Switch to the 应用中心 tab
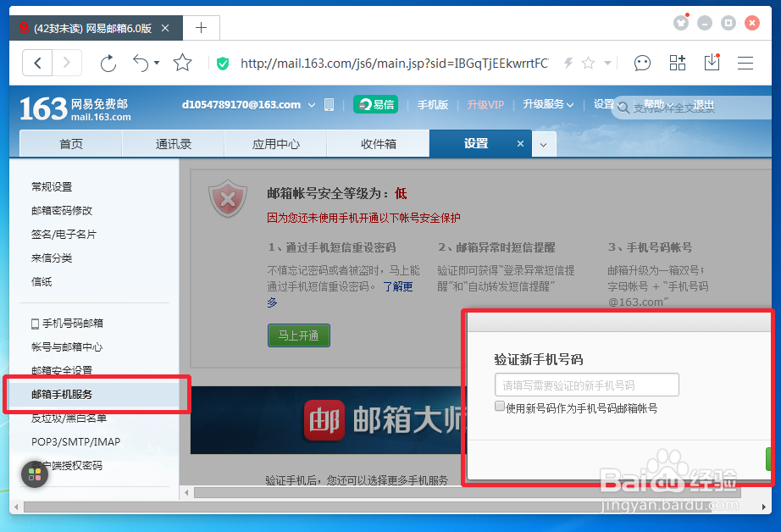The image size is (781, 532). (x=276, y=144)
